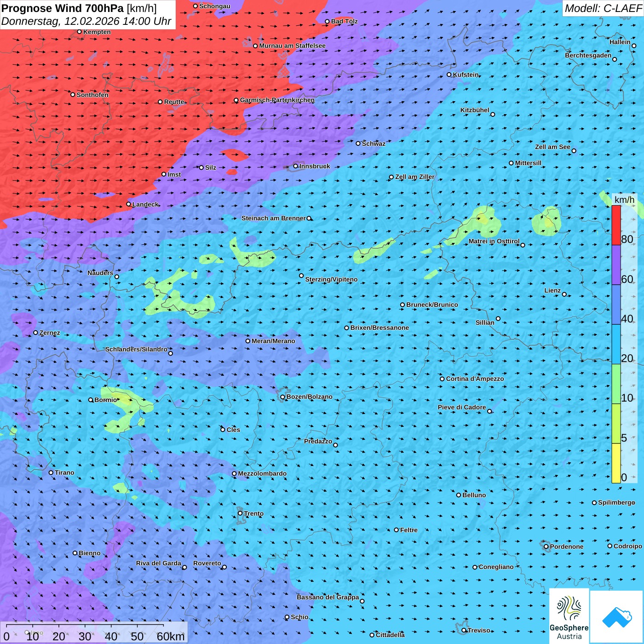Click the 'Brixen/Bressanone' label
The height and width of the screenshot is (644, 644).
pos(379,328)
